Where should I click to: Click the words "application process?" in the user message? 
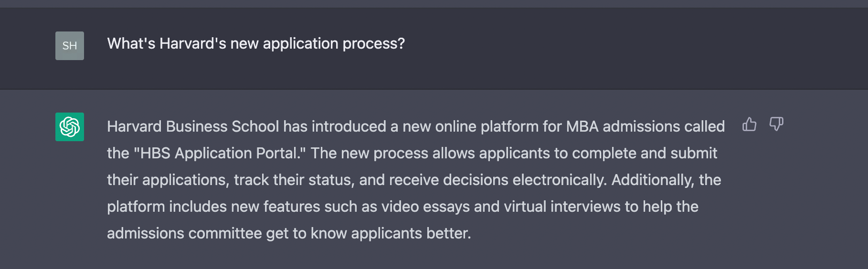334,44
